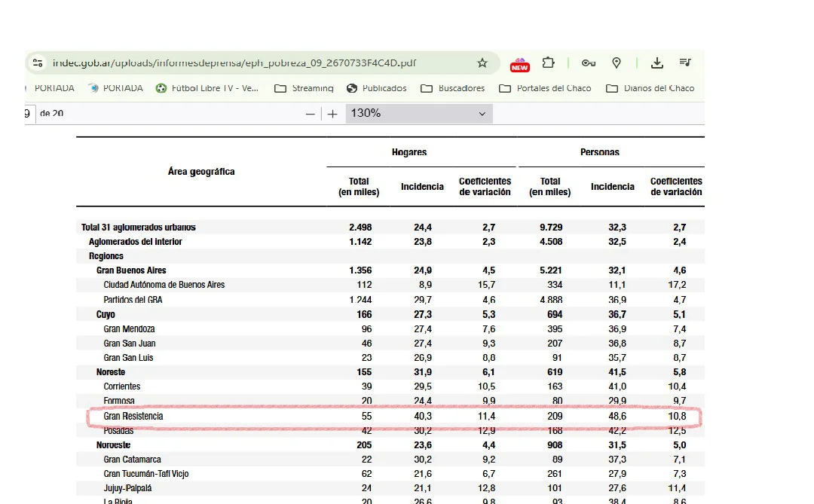Click the PDF page number field
The height and width of the screenshot is (504, 814).
[x=29, y=113]
